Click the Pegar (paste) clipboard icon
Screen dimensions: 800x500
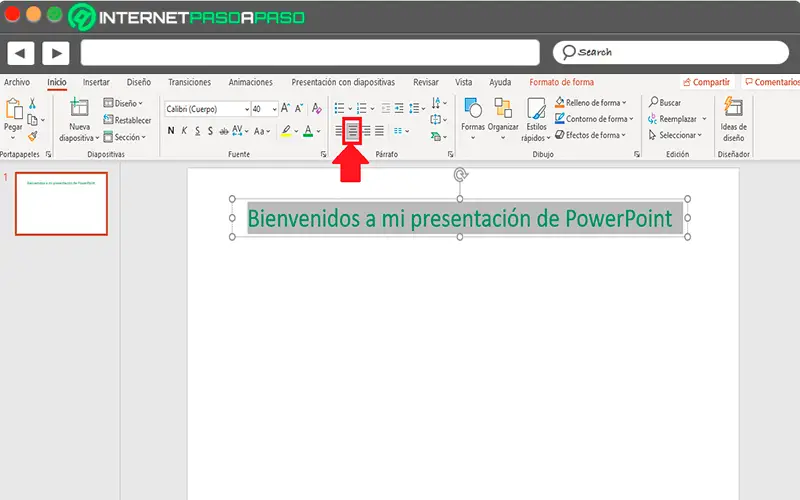tap(14, 109)
